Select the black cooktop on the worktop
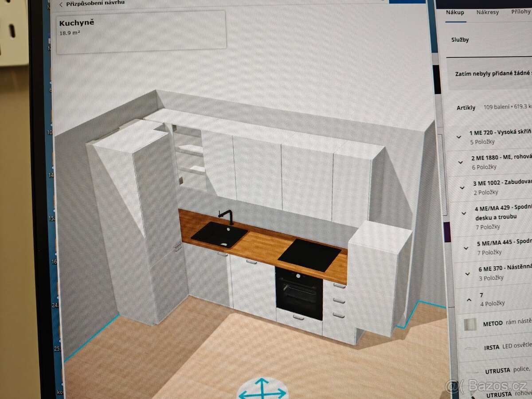 (x=309, y=255)
